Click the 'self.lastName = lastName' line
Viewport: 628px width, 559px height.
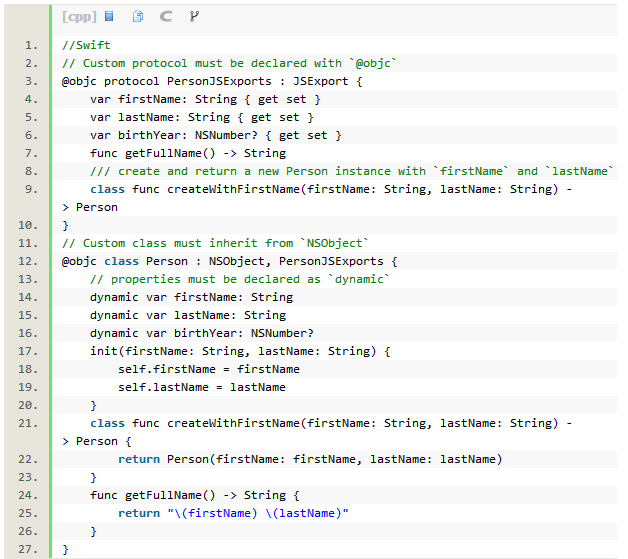click(x=201, y=387)
